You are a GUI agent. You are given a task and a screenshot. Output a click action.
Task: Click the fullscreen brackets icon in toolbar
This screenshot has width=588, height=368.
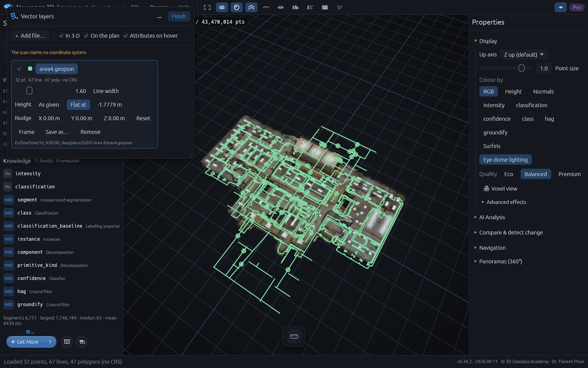point(207,7)
